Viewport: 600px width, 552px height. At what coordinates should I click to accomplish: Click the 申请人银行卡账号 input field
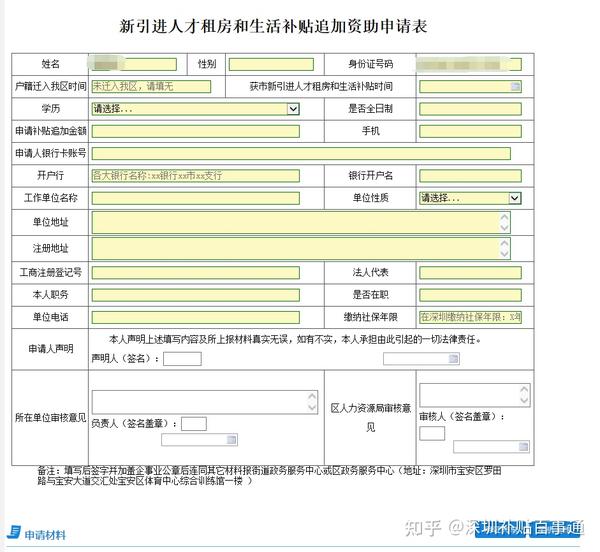point(301,153)
